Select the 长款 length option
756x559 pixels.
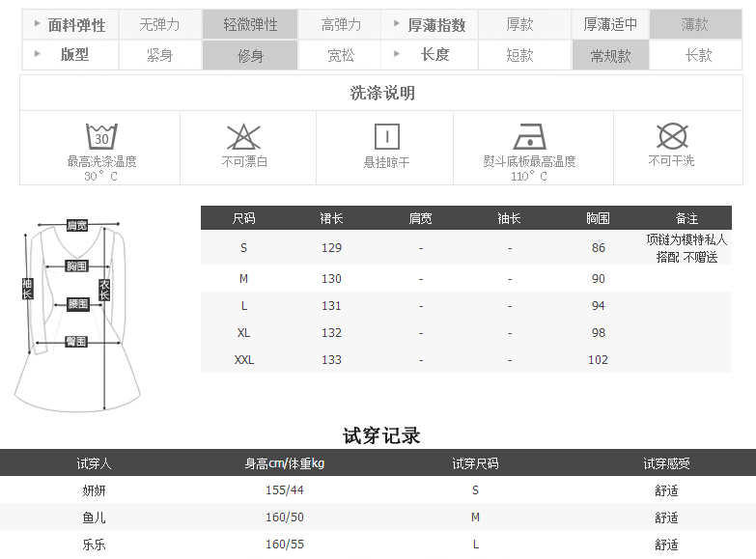[698, 55]
